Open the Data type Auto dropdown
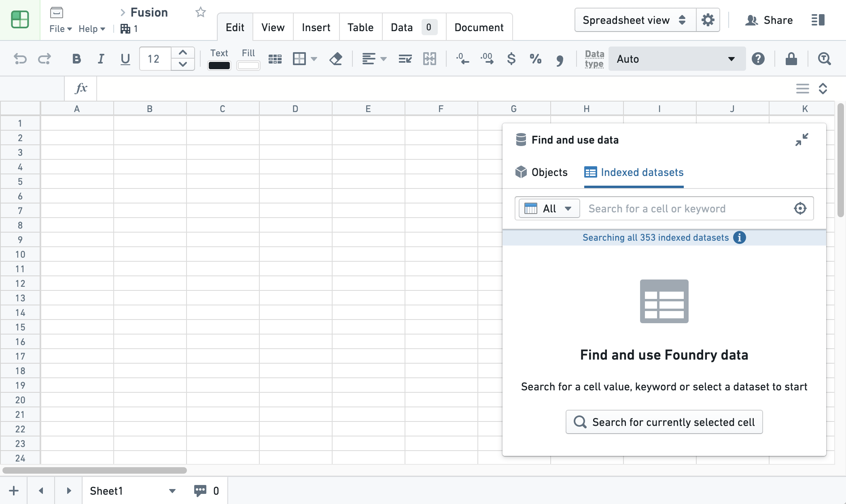 [677, 59]
